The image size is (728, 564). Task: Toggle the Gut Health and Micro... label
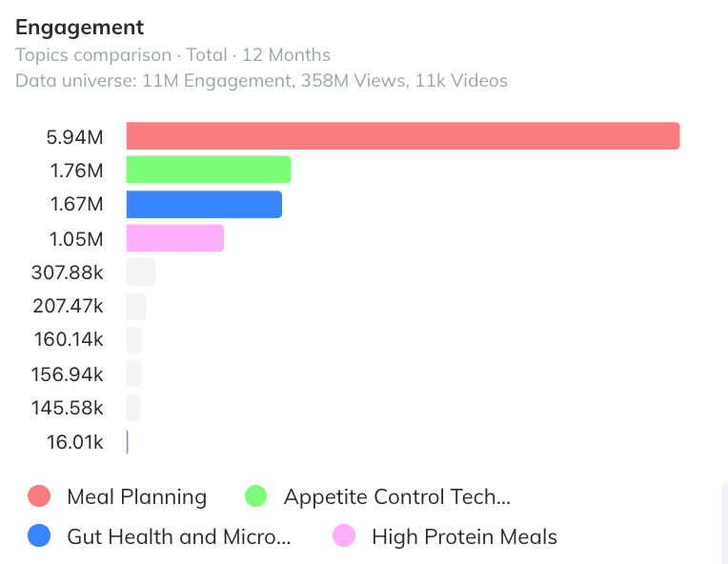(179, 536)
